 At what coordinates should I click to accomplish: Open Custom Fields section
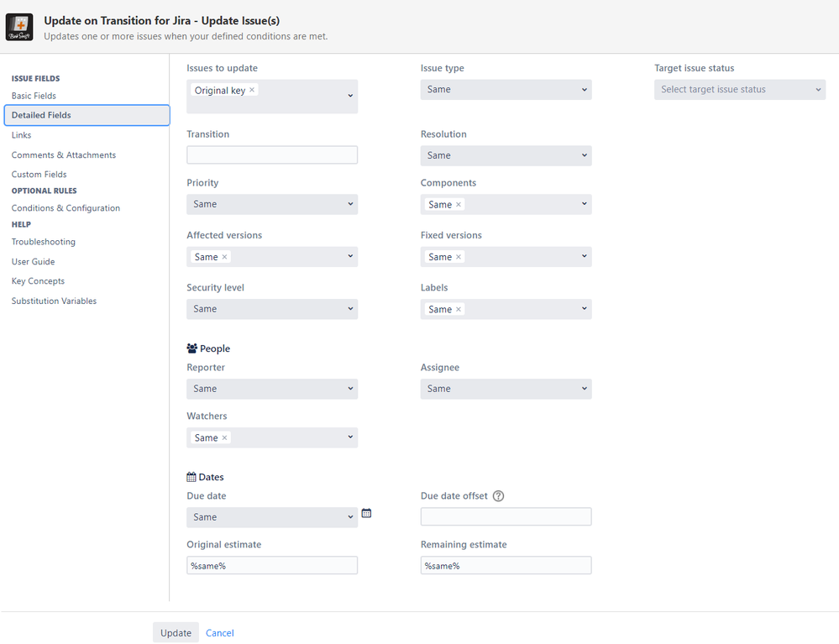click(x=39, y=175)
